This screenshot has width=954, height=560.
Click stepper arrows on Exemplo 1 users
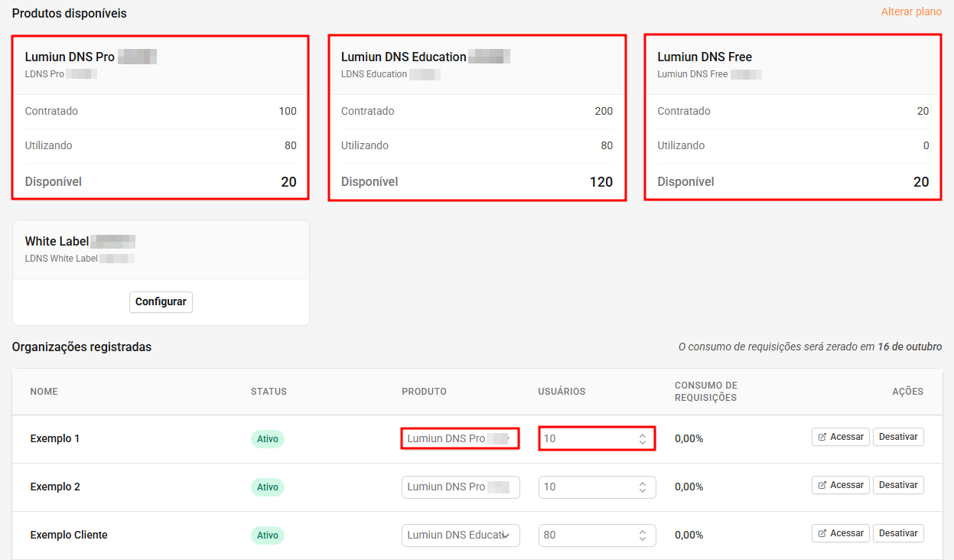[643, 439]
